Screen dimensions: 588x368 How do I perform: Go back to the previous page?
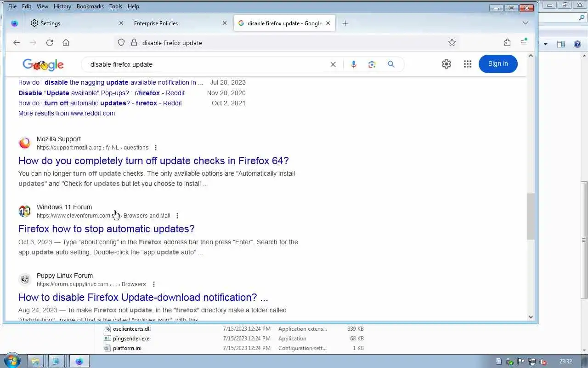click(17, 43)
